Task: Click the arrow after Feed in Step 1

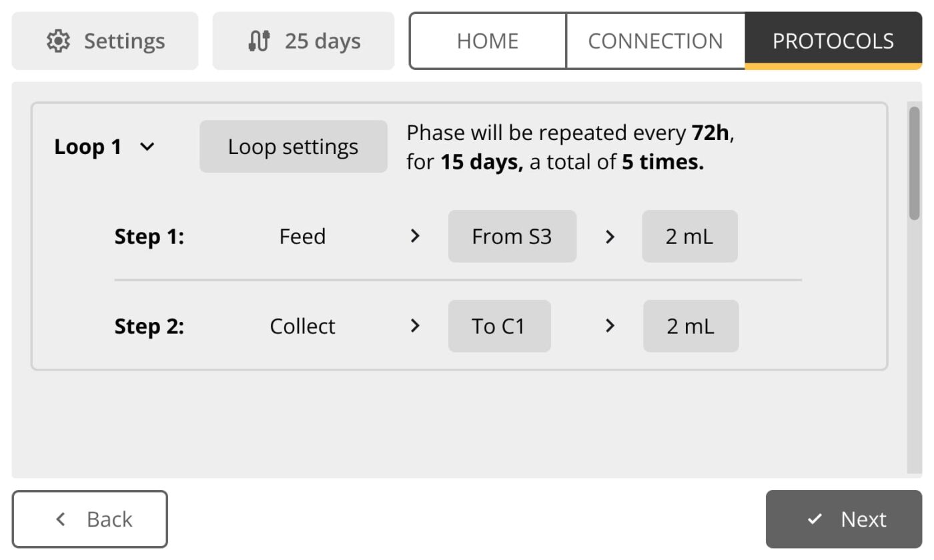Action: pyautogui.click(x=415, y=237)
